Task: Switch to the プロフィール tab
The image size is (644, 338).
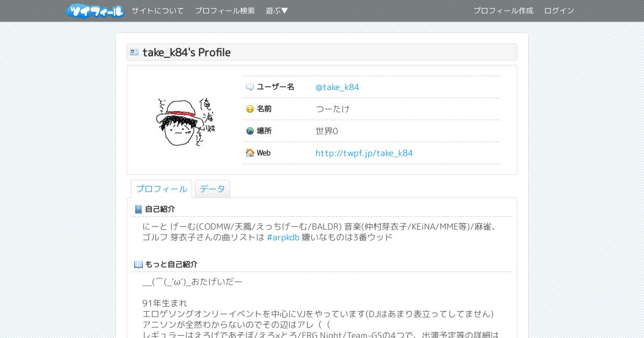Action: (x=162, y=189)
